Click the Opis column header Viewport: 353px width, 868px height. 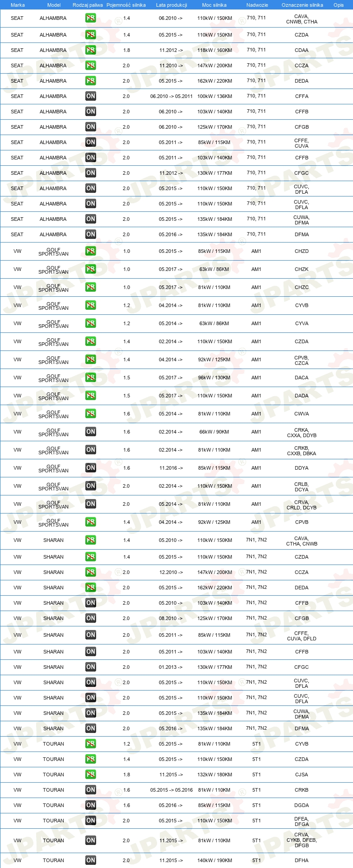coord(339,5)
